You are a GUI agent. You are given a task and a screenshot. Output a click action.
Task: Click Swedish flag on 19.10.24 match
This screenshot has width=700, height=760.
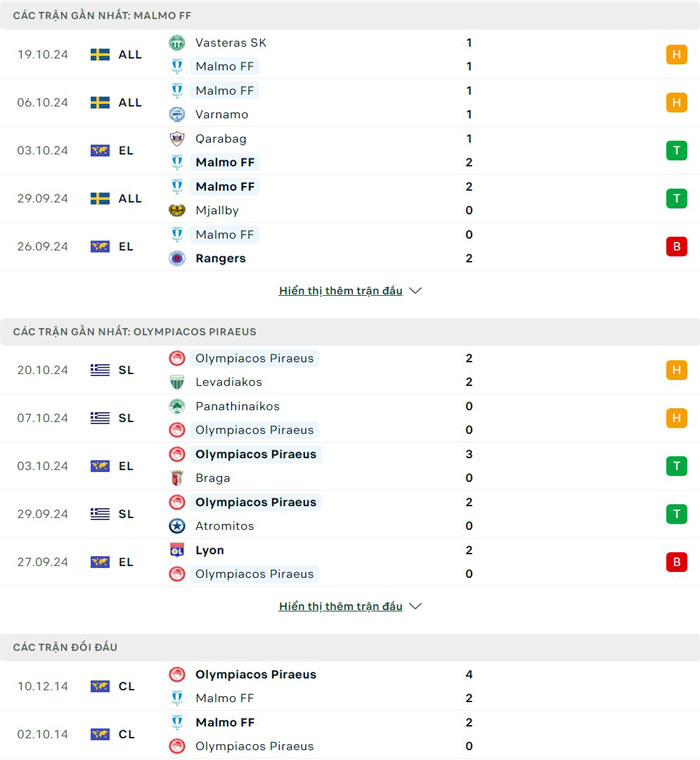(x=100, y=55)
